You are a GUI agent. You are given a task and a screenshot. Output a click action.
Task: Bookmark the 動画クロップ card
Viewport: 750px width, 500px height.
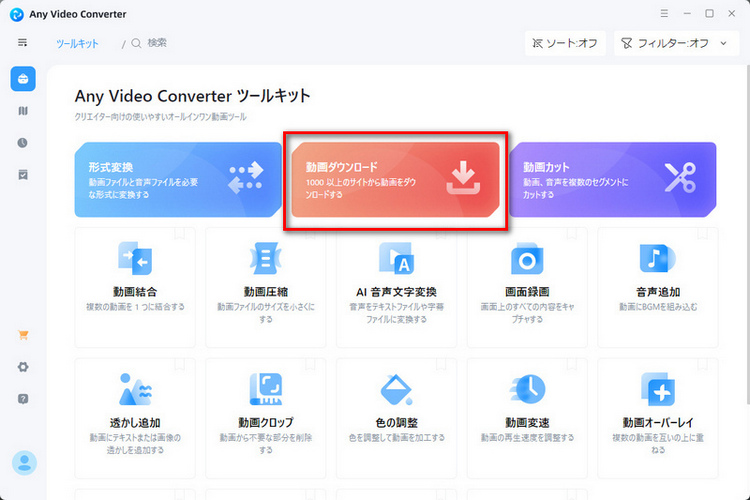coord(310,365)
